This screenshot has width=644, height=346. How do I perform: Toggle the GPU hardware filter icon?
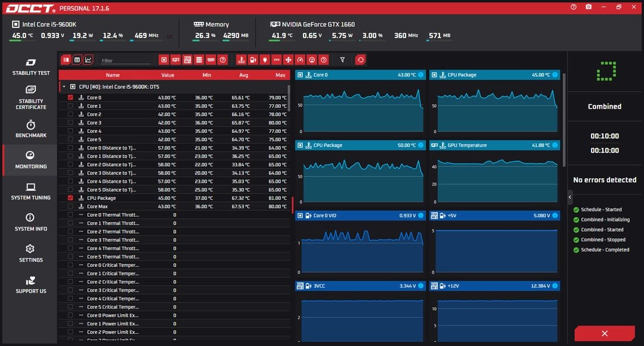(176, 60)
